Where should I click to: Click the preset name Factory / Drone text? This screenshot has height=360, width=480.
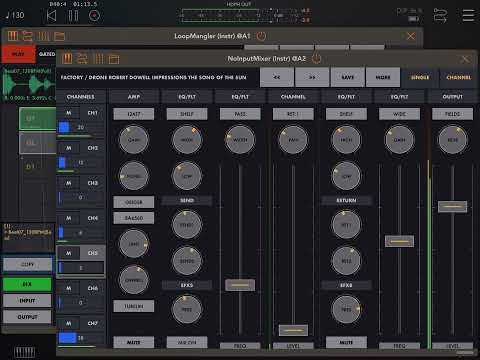153,77
